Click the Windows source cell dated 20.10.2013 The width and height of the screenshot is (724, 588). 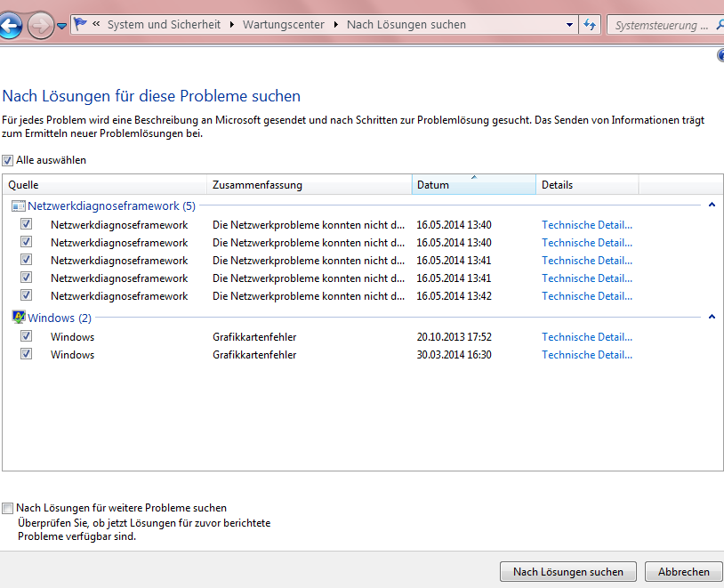pyautogui.click(x=73, y=337)
